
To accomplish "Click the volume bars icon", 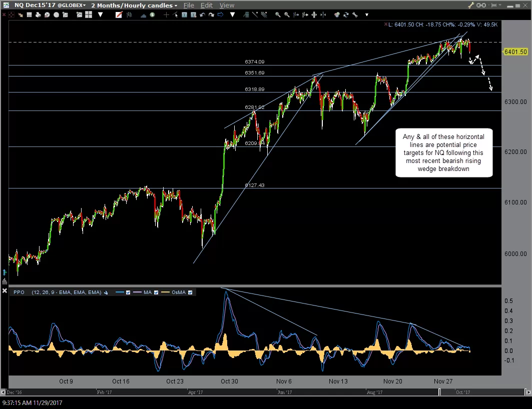I will (x=143, y=15).
